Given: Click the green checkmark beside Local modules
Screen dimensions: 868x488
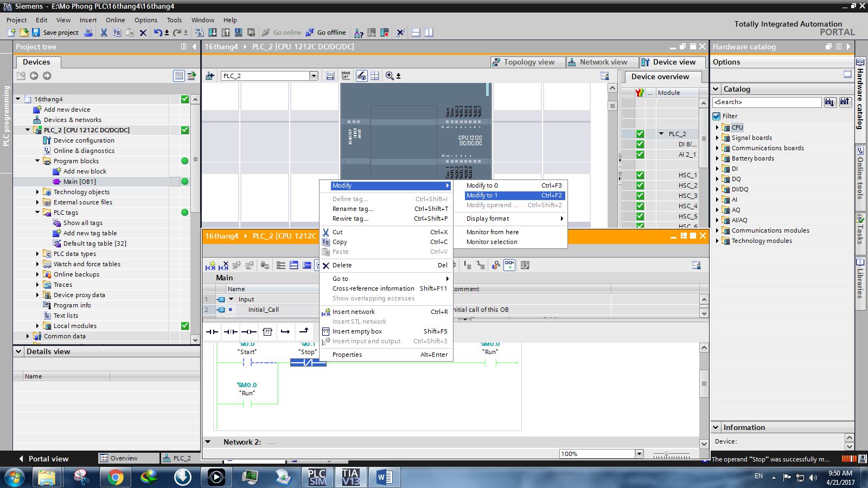Looking at the screenshot, I should [185, 326].
